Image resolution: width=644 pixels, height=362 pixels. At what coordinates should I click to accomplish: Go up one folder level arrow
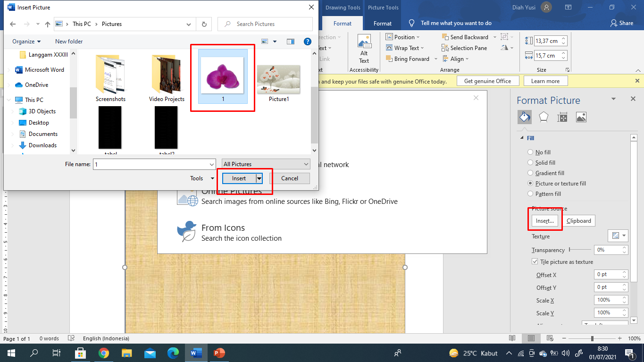tap(47, 24)
